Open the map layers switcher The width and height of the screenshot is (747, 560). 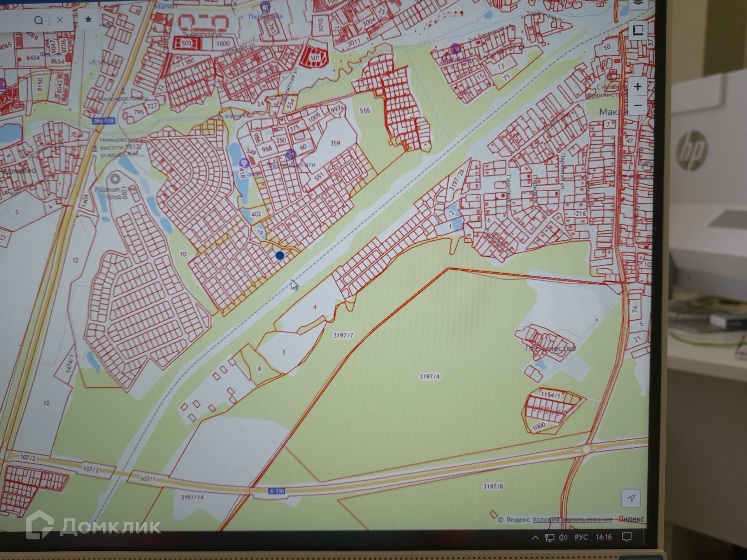637,3
